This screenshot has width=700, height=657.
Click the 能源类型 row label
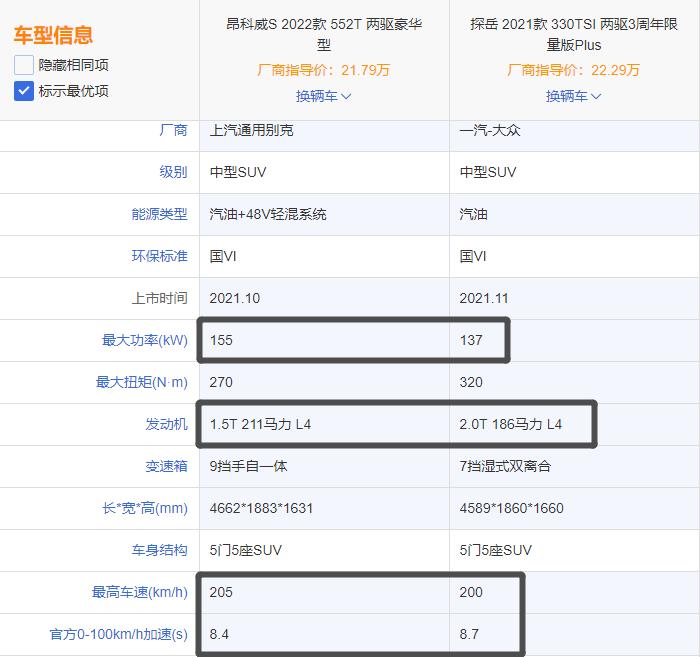coord(159,214)
